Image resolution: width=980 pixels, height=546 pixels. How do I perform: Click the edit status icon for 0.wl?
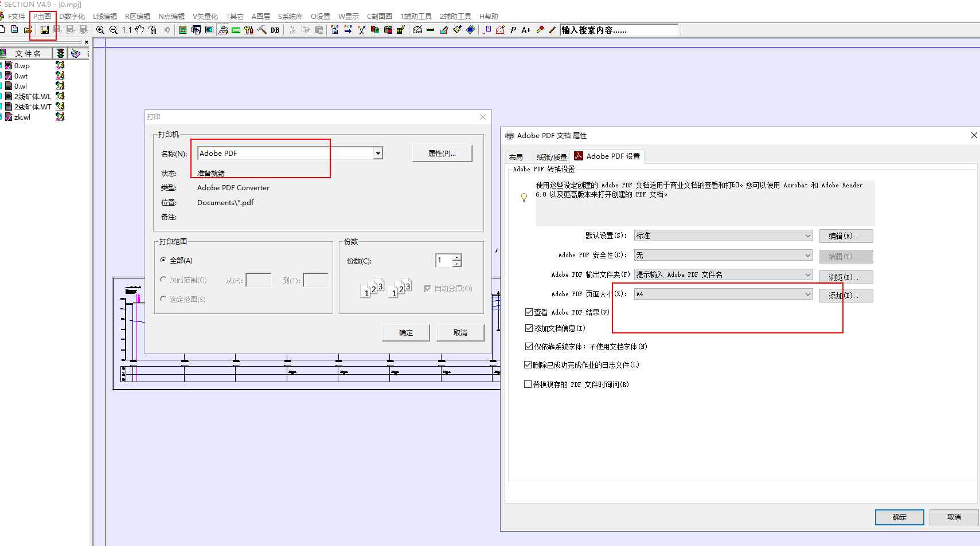tap(60, 86)
